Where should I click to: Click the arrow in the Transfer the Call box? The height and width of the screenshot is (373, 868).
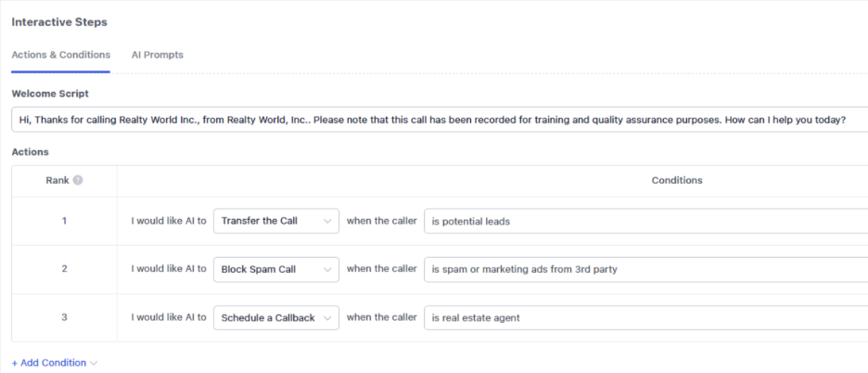tap(327, 222)
